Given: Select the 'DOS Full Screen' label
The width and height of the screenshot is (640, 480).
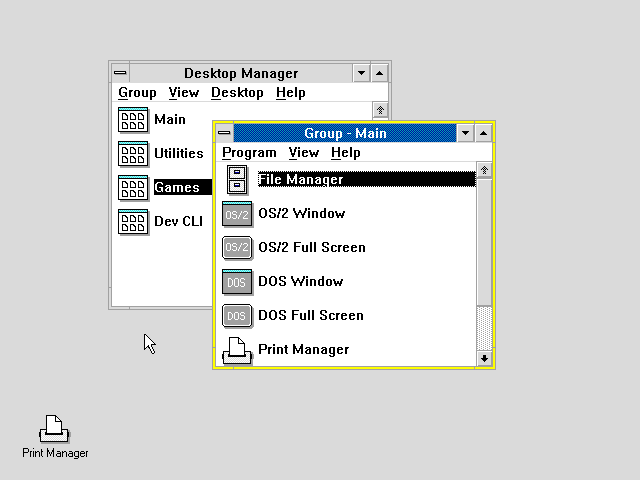Looking at the screenshot, I should [311, 315].
